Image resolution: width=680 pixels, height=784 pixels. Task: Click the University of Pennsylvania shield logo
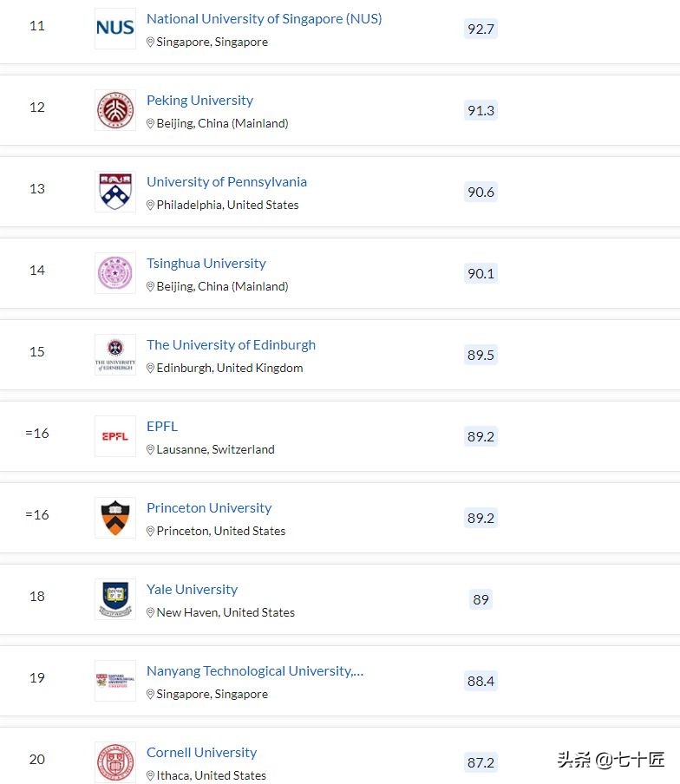click(x=115, y=192)
